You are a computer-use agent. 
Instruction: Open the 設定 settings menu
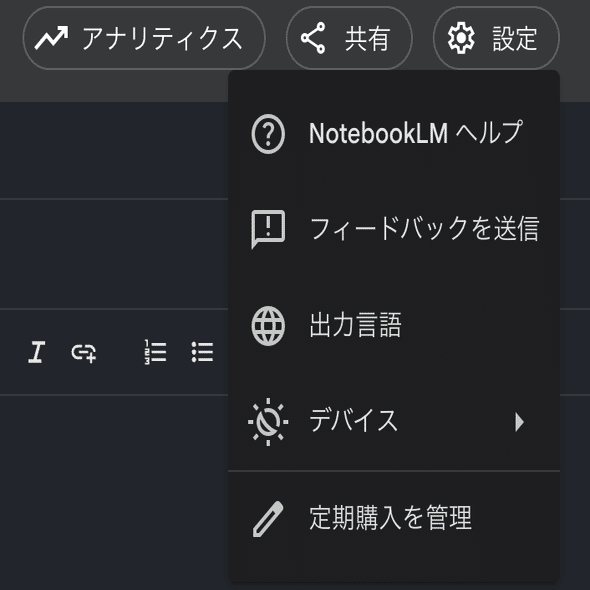tap(496, 38)
